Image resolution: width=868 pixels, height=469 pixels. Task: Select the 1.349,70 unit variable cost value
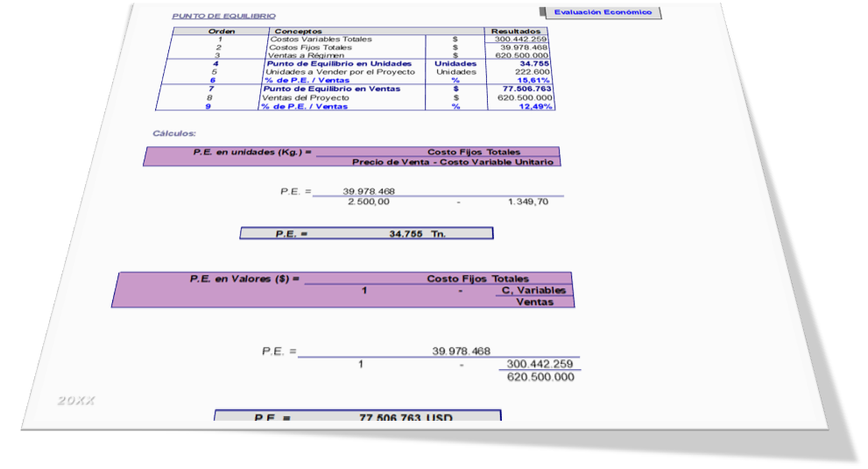pyautogui.click(x=529, y=203)
